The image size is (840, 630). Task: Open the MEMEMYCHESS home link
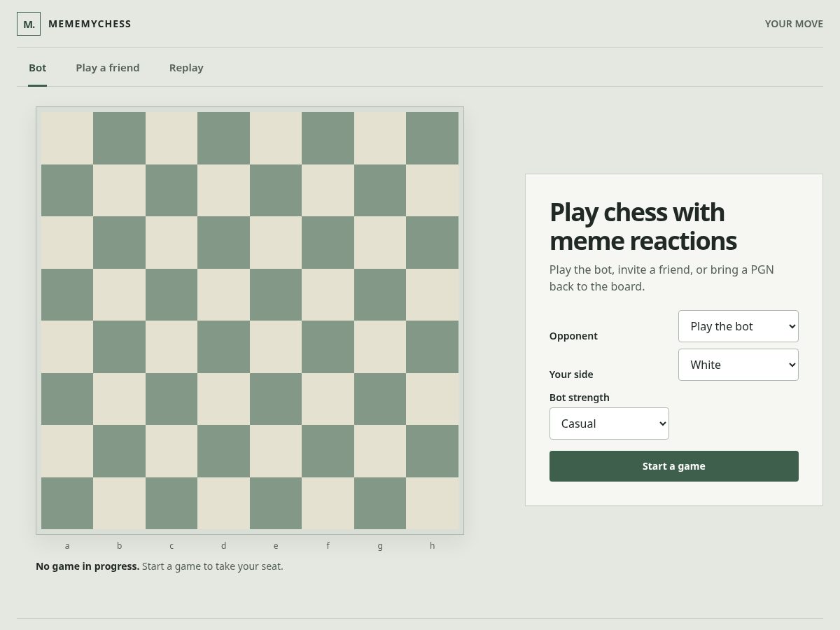[x=74, y=24]
